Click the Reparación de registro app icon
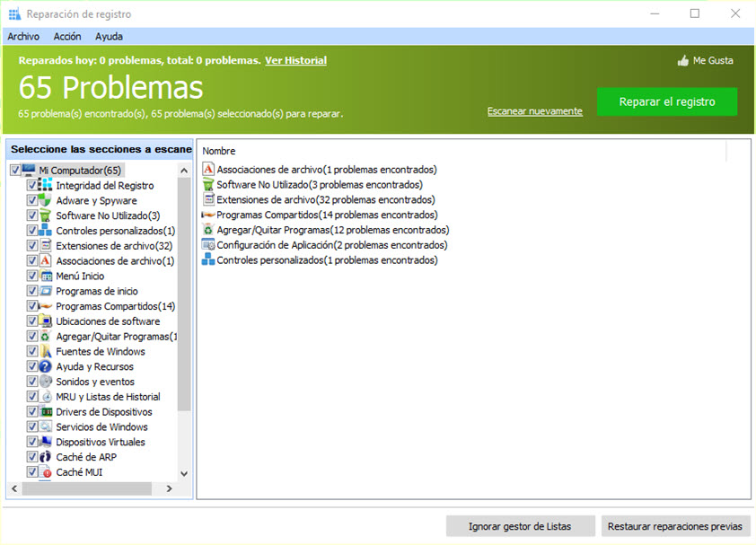Viewport: 756px width, 545px height. pos(14,14)
